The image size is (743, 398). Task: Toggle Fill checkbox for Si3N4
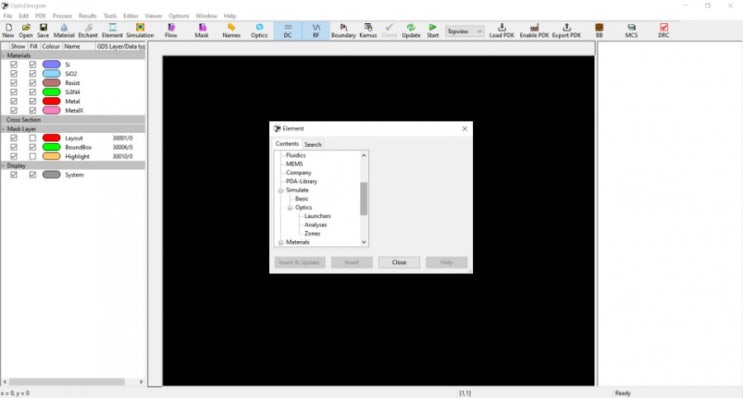click(x=32, y=92)
